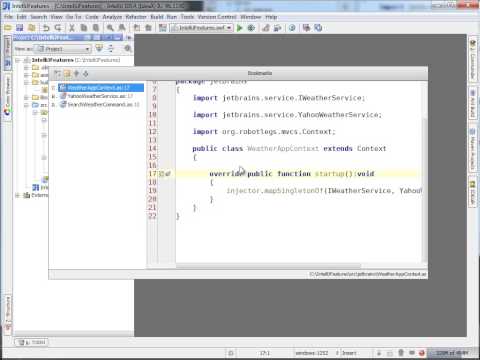This screenshot has height=360, width=480.
Task: Click the Help question-mark toolbar icon
Action: [x=292, y=28]
